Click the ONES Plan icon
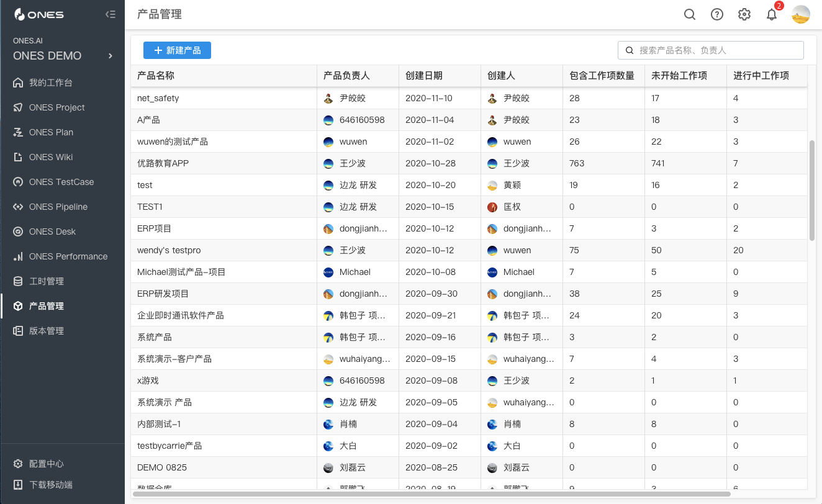Viewport: 822px width, 504px height. pos(18,132)
